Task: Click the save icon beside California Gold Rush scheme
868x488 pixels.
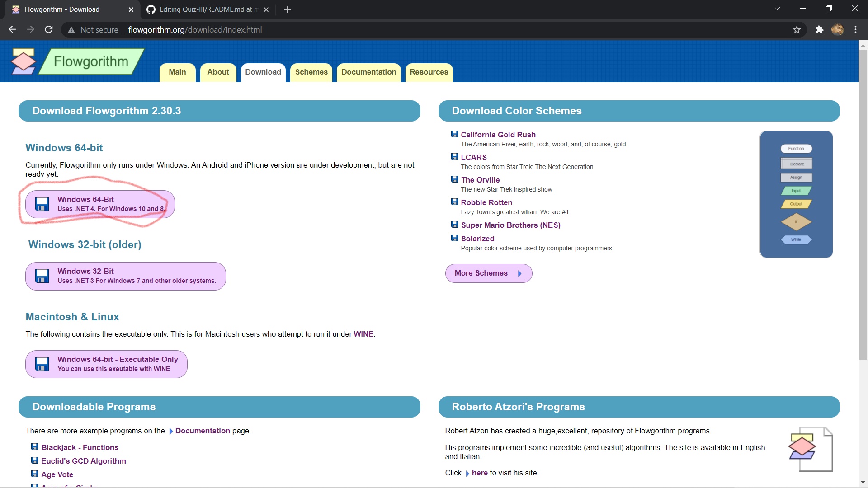Action: (454, 134)
